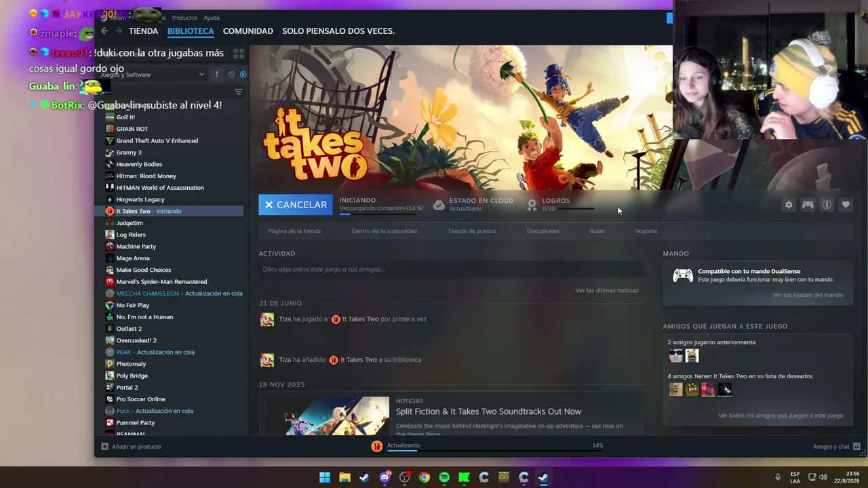Click the taskbar microphone tray icon

tap(778, 477)
